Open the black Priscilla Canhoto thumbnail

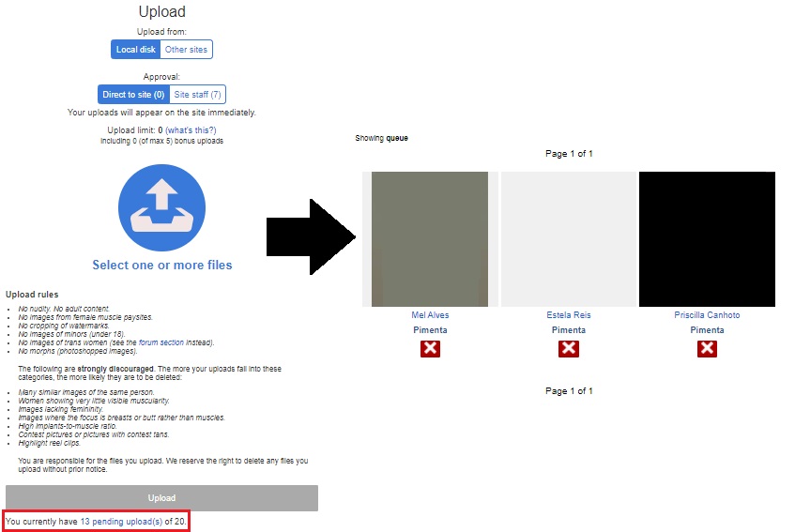(x=707, y=239)
